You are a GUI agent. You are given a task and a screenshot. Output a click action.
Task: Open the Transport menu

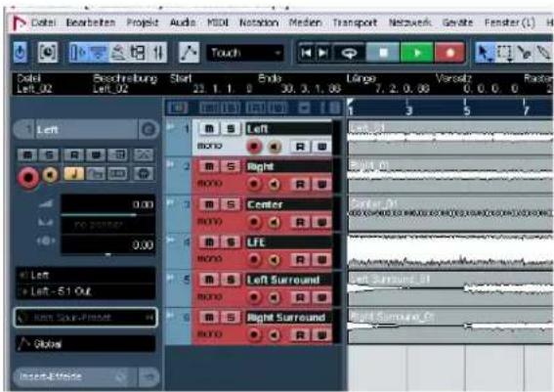pos(355,23)
